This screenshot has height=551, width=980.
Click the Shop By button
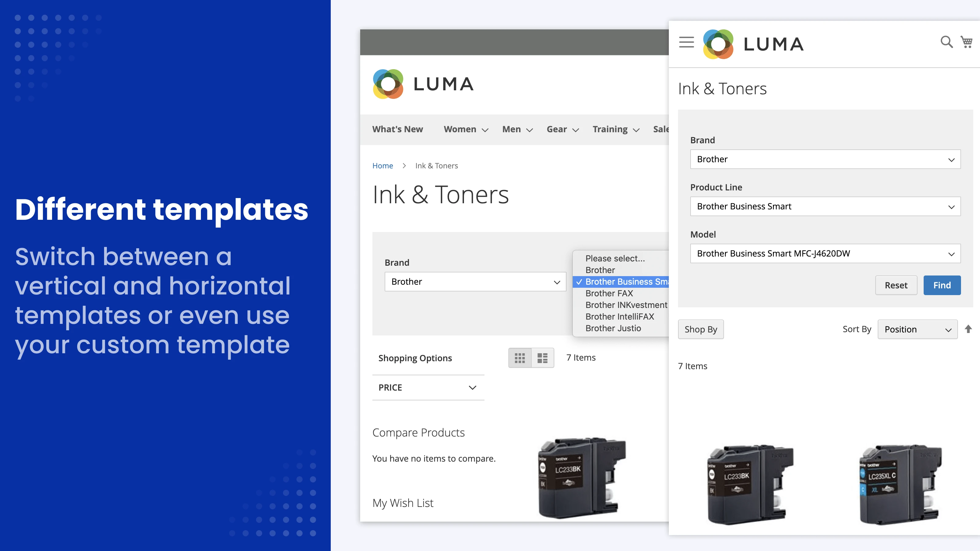coord(701,329)
